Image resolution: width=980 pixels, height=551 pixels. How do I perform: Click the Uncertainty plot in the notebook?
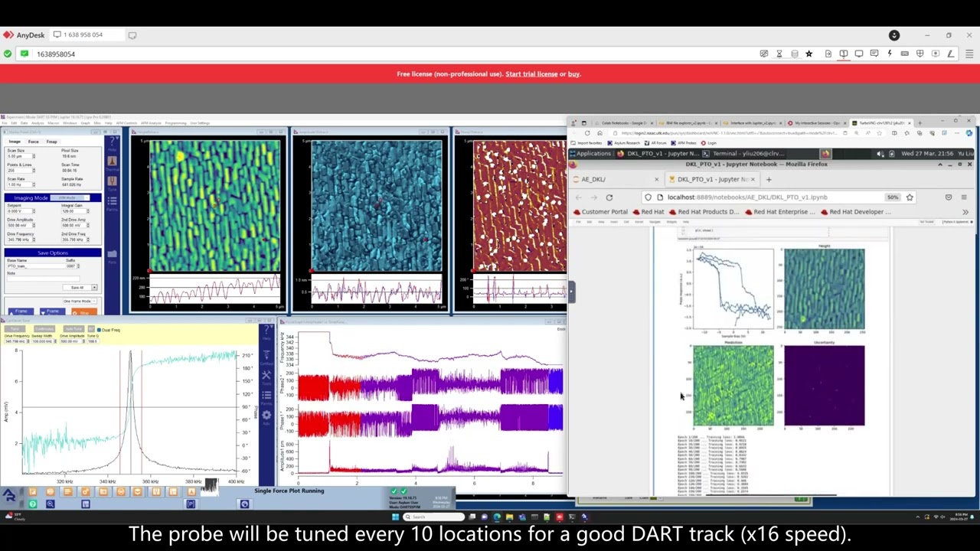click(x=824, y=386)
